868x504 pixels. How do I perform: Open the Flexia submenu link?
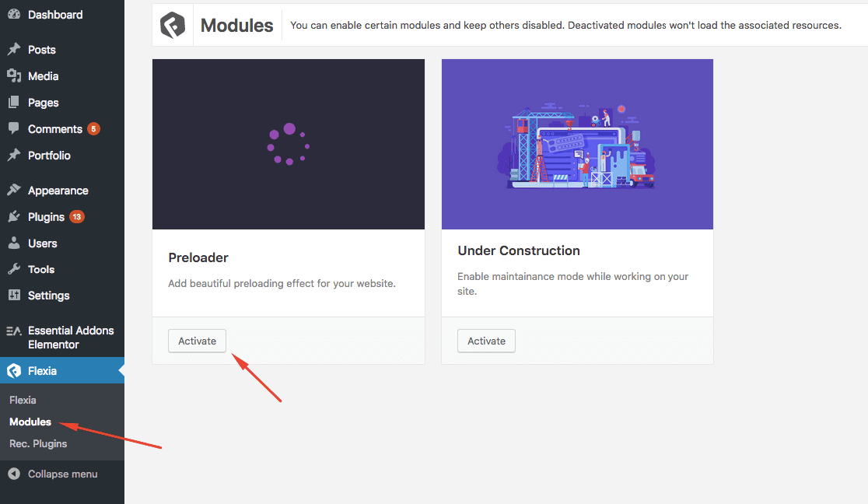tap(23, 400)
